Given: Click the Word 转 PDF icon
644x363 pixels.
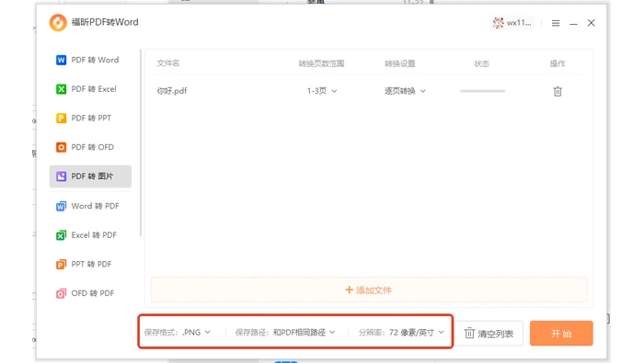Looking at the screenshot, I should pos(61,206).
